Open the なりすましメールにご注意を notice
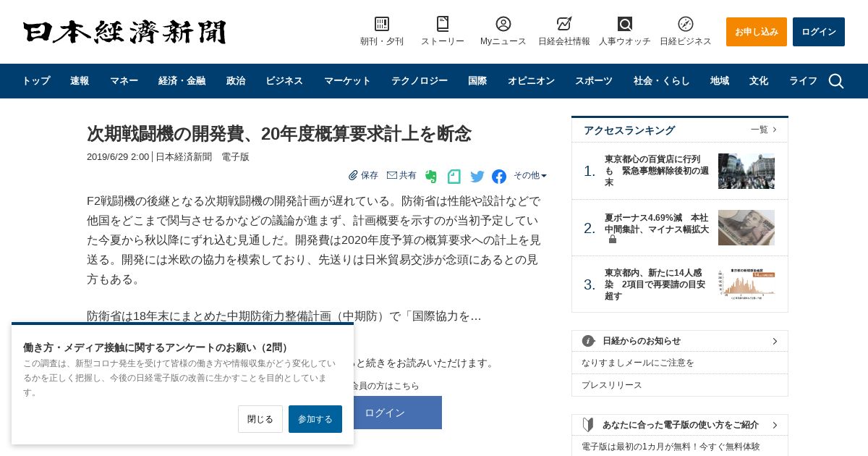 coord(638,363)
